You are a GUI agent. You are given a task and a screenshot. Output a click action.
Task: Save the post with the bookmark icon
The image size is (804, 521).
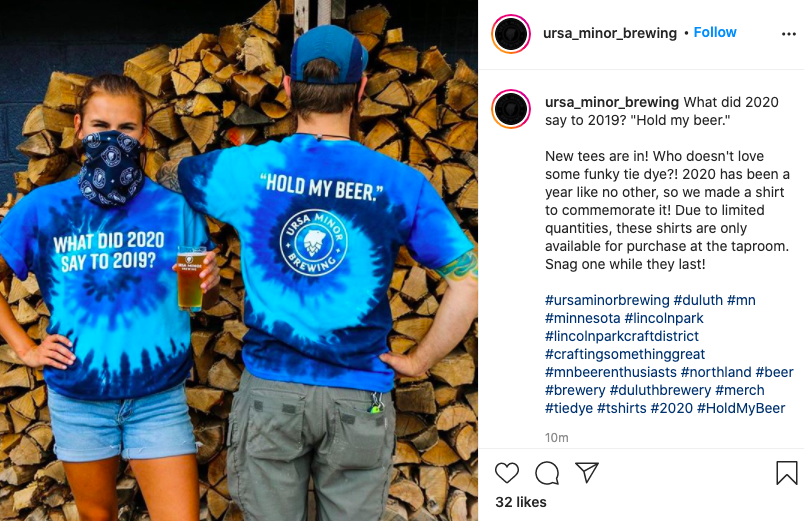pyautogui.click(x=787, y=473)
